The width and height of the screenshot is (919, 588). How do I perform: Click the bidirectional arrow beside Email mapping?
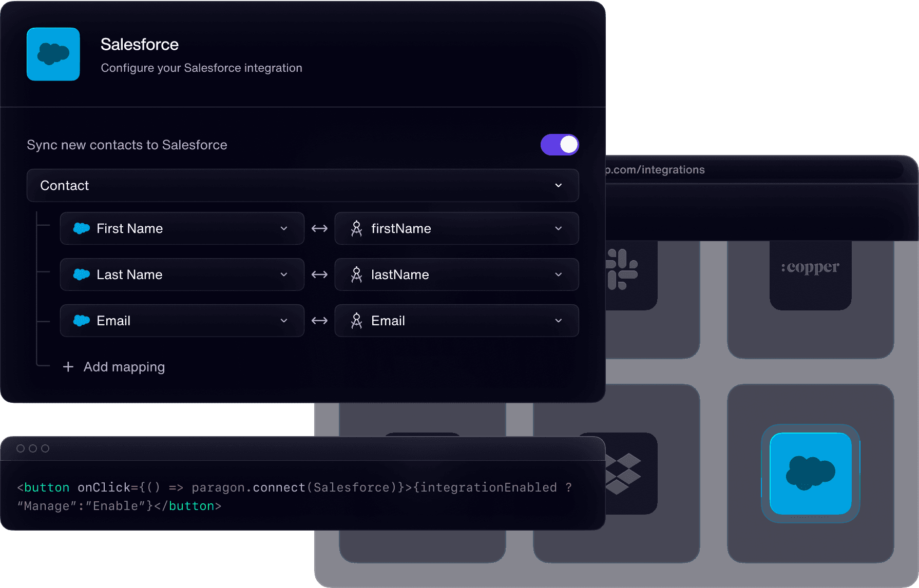319,321
